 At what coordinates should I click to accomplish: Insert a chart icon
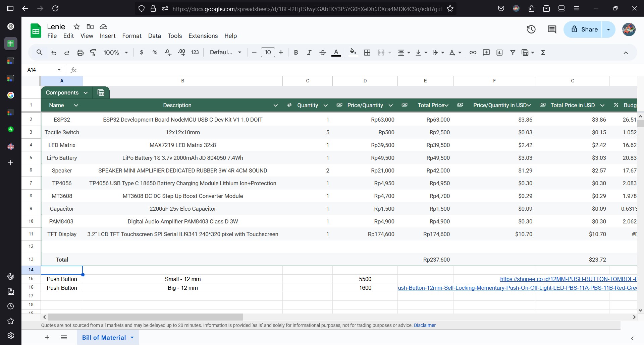click(x=499, y=53)
